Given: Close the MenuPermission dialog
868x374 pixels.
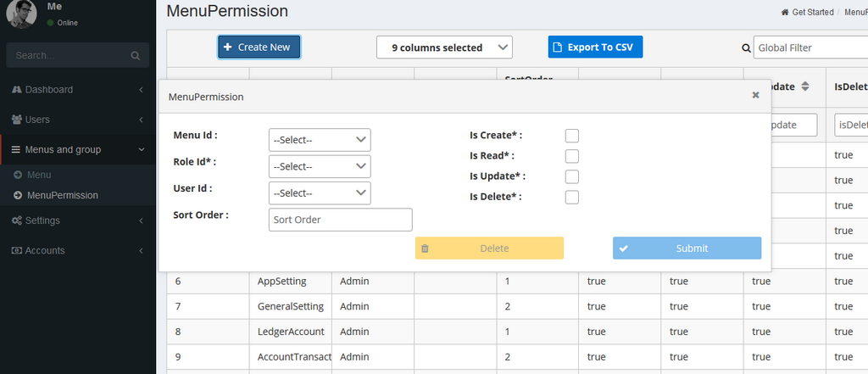Looking at the screenshot, I should point(755,96).
